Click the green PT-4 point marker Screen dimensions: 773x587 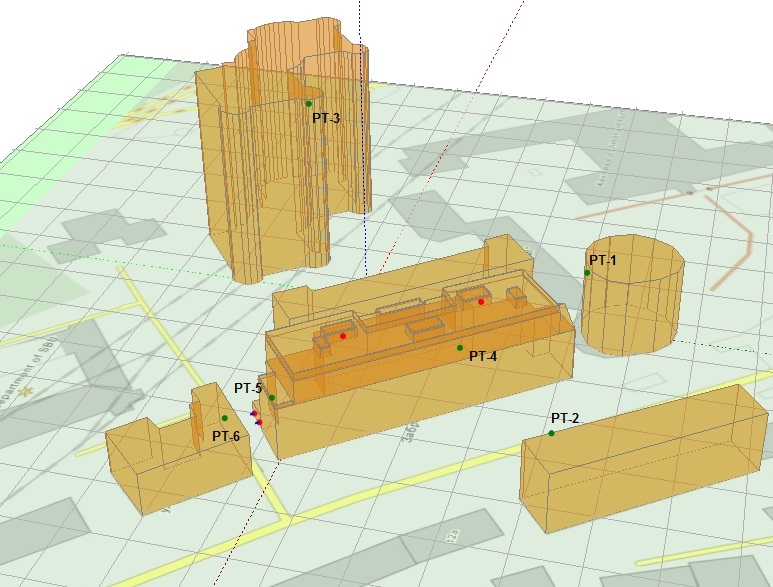tap(460, 348)
